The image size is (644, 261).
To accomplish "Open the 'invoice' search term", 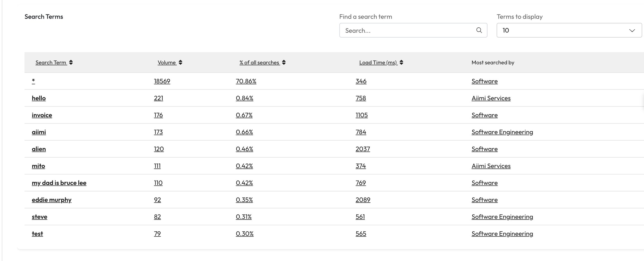I will pos(42,115).
